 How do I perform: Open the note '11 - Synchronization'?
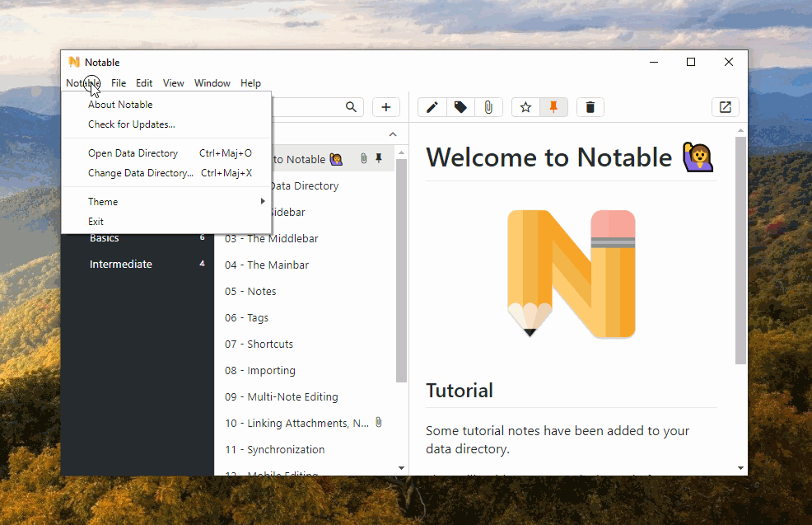[x=305, y=450]
